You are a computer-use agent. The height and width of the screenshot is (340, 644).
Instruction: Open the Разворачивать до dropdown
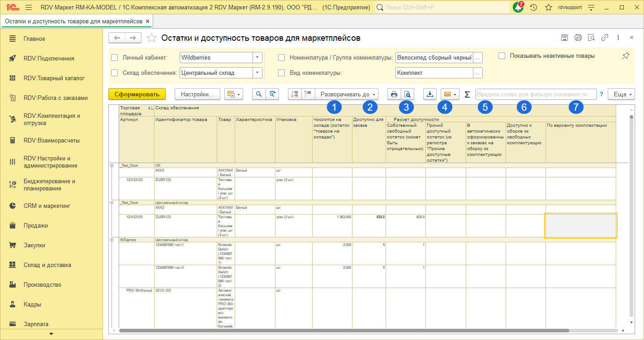tap(347, 95)
